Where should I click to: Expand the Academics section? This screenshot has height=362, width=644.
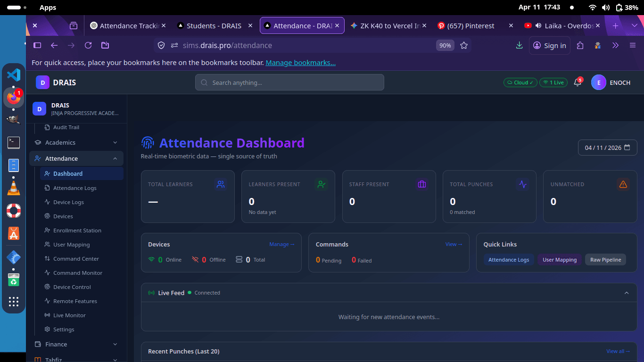[60, 142]
